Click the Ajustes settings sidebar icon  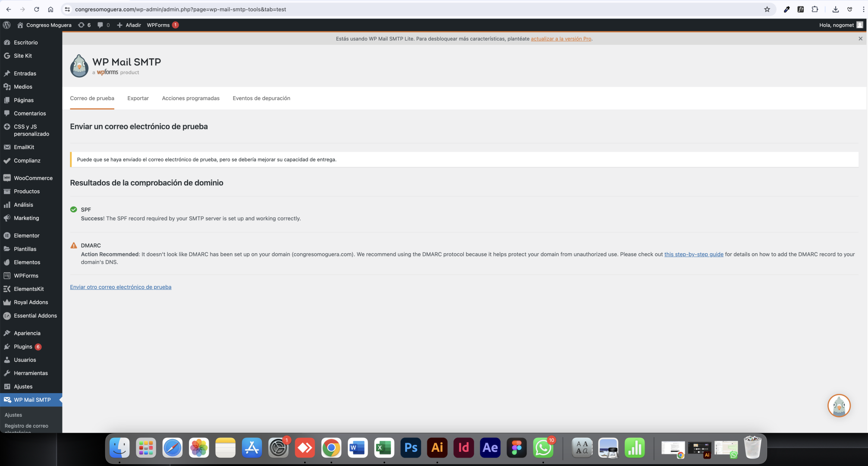(7, 387)
